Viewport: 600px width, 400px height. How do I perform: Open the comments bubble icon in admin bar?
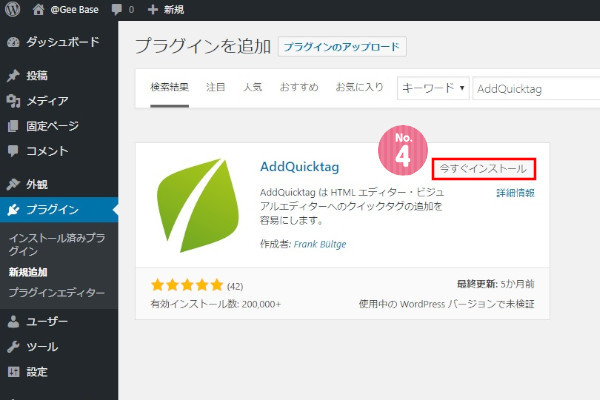point(117,9)
